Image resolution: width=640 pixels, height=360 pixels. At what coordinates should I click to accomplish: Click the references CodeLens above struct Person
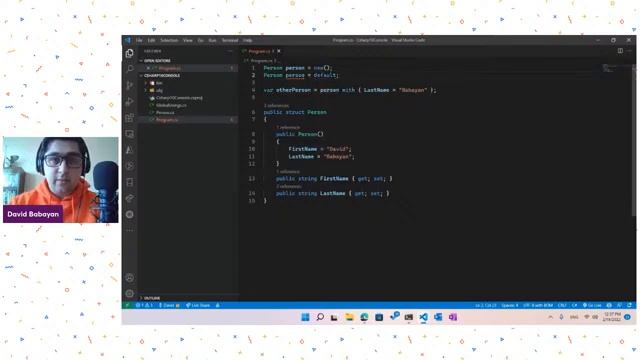click(x=276, y=106)
